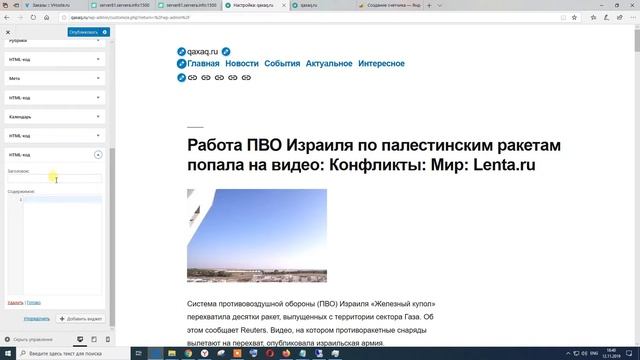Reload the page
Viewport: 640px width, 360px height.
coord(33,18)
